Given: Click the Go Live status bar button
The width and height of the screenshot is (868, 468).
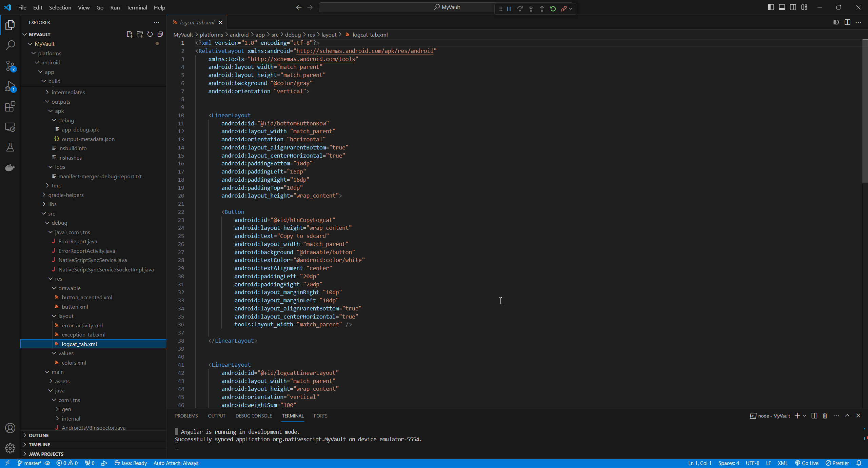Looking at the screenshot, I should tap(807, 463).
